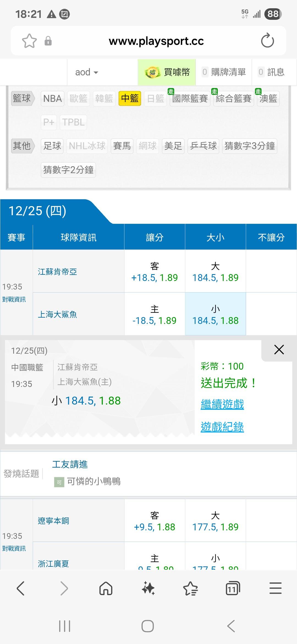Show open tabs counter

pyautogui.click(x=233, y=589)
